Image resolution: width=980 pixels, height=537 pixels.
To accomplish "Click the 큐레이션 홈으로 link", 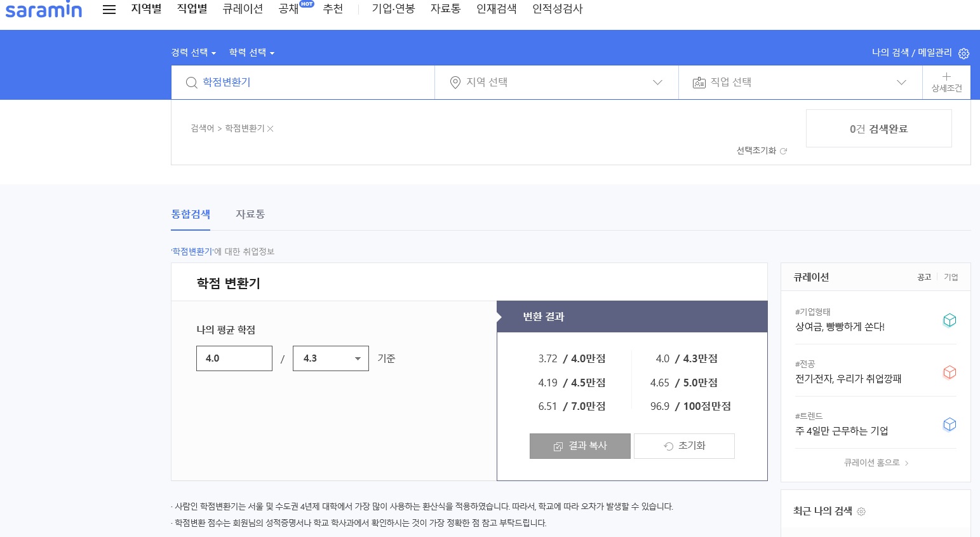I will (876, 463).
